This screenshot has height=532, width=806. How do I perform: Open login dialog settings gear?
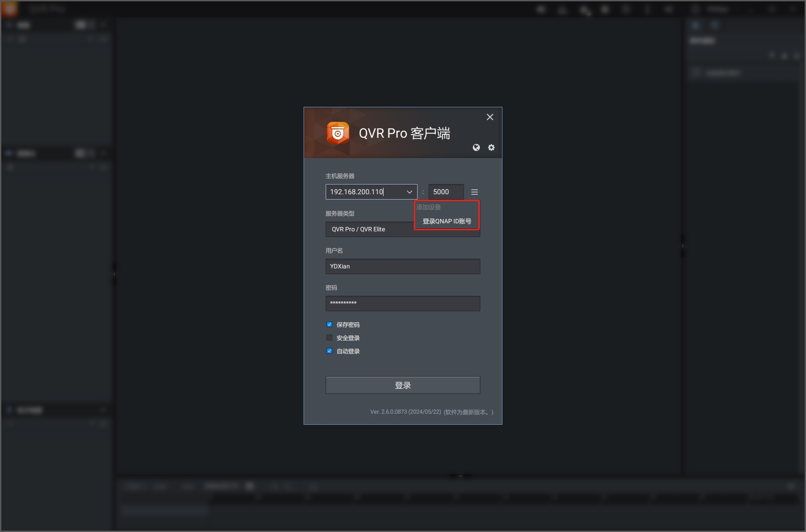pos(491,147)
